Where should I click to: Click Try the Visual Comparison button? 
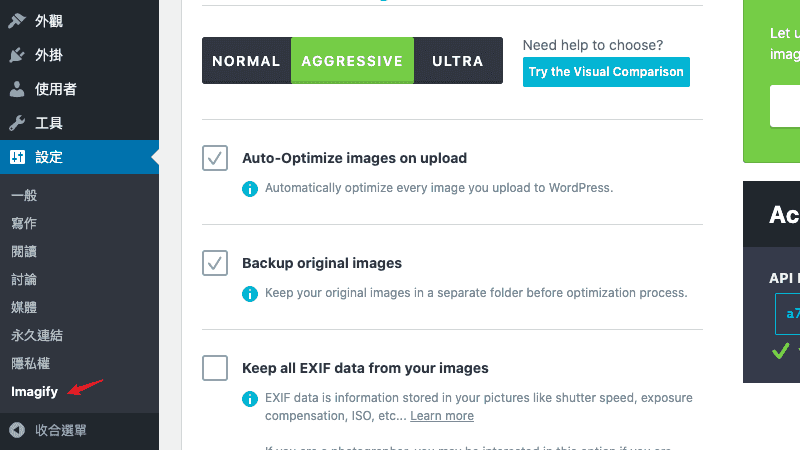(606, 72)
